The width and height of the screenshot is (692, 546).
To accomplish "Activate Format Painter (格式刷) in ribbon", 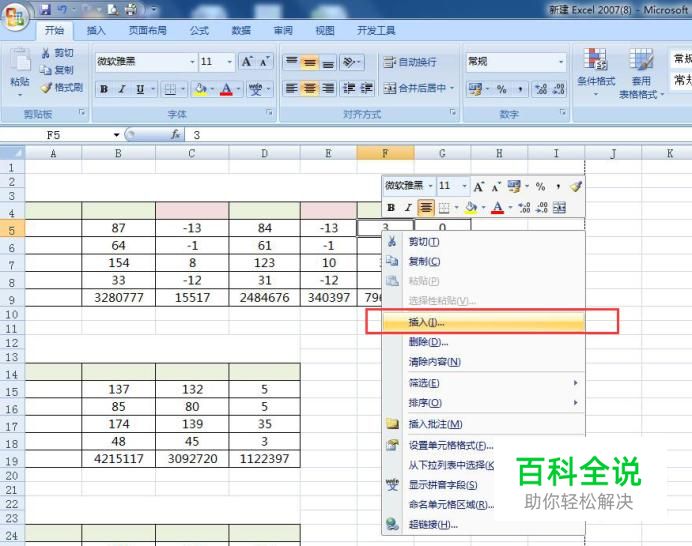I will coord(62,88).
